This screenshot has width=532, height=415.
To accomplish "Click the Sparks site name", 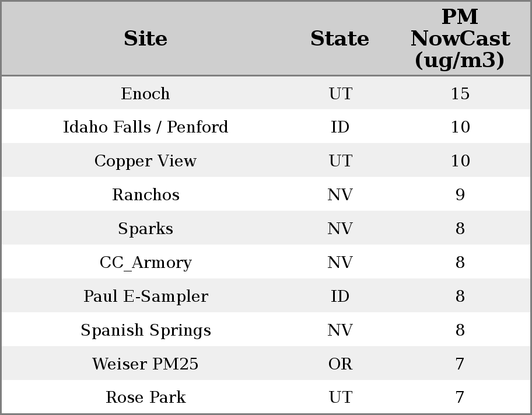I will click(x=145, y=229).
